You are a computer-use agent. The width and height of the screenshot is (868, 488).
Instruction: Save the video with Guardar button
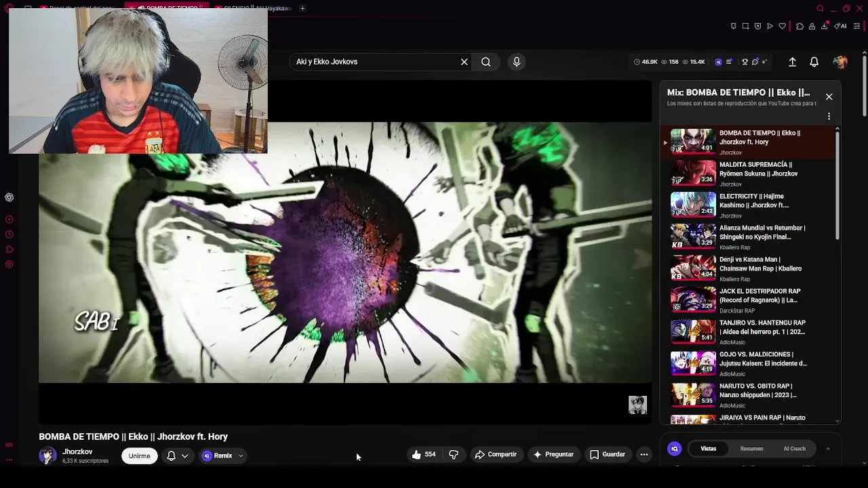608,455
